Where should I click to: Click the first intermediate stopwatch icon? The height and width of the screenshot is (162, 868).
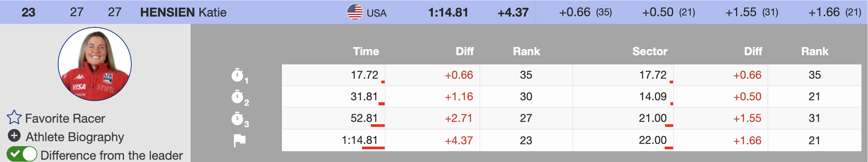coord(238,75)
